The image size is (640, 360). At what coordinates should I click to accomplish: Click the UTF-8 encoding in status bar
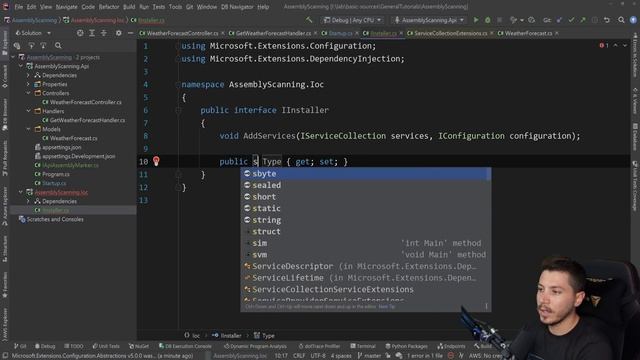[318, 356]
